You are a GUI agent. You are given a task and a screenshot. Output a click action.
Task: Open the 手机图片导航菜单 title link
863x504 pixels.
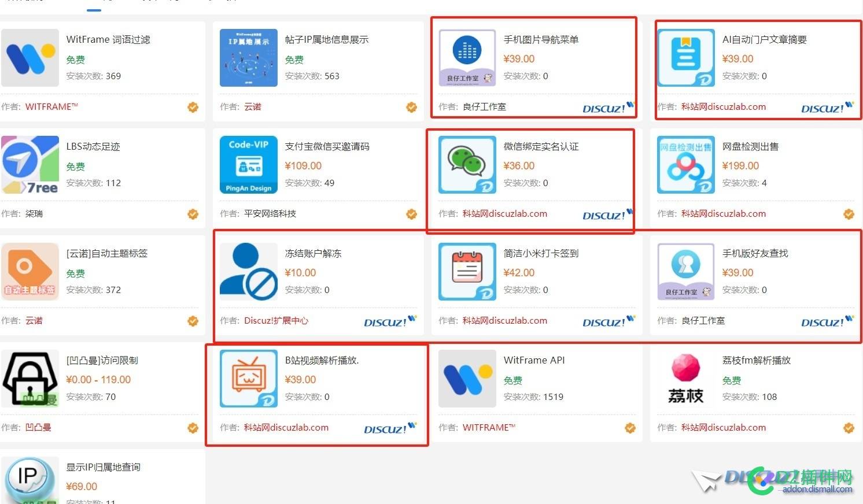pos(541,39)
